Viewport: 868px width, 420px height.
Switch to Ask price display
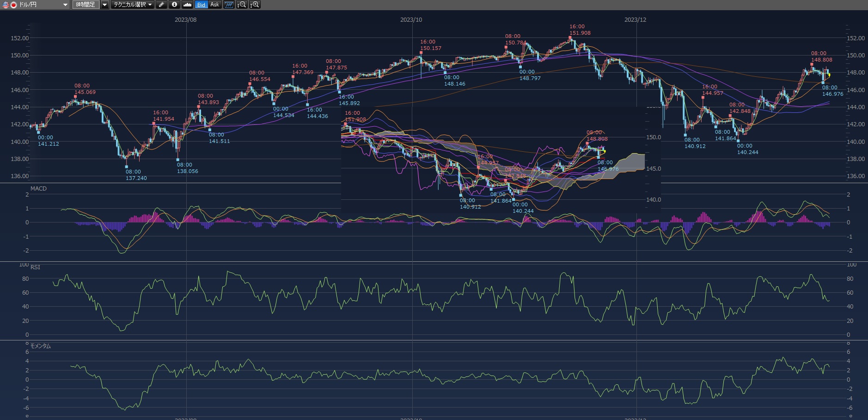(x=214, y=5)
